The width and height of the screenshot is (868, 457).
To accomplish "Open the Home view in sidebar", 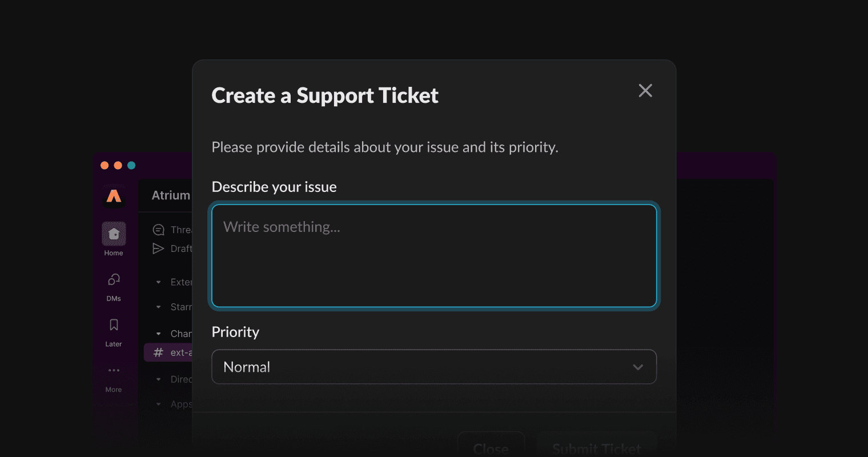I will pos(114,234).
